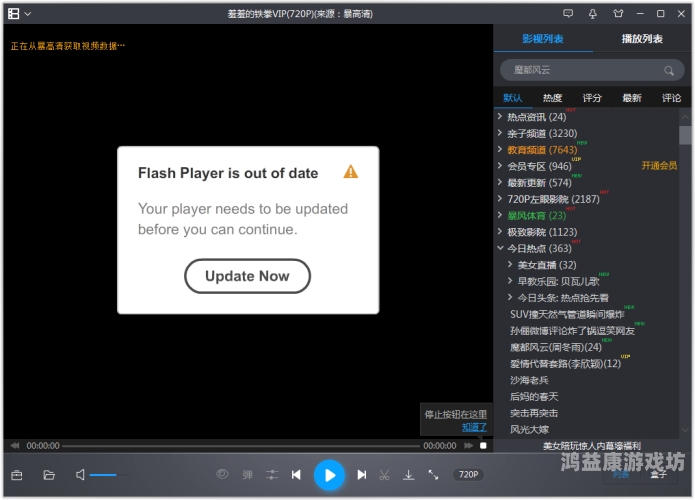The image size is (695, 500).
Task: Click the fullscreen expand arrows icon
Action: tap(433, 475)
